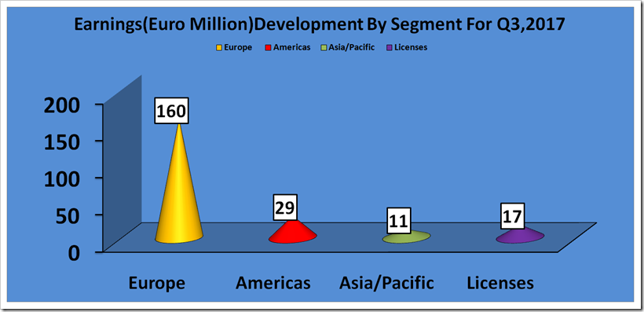Click the Americas legend label

291,48
